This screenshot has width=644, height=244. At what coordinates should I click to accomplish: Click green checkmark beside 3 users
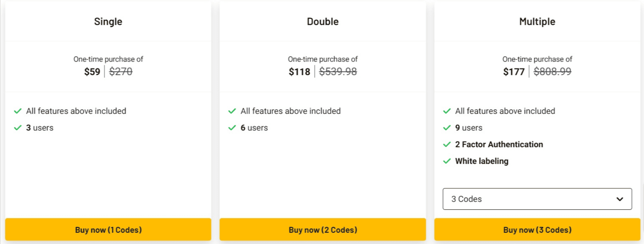click(x=18, y=127)
